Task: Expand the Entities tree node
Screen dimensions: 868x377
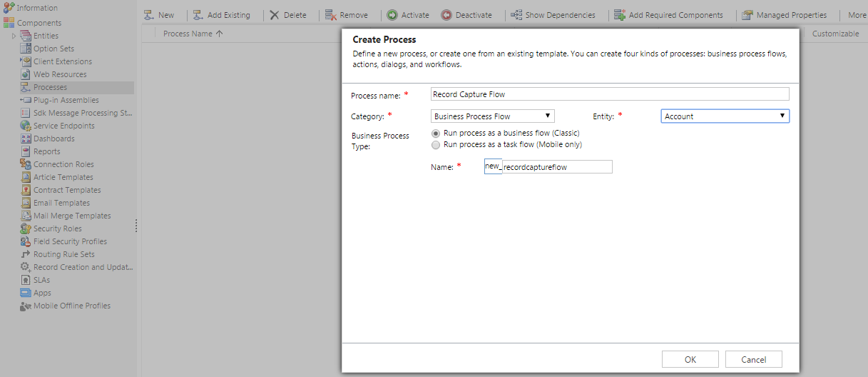Action: (14, 36)
